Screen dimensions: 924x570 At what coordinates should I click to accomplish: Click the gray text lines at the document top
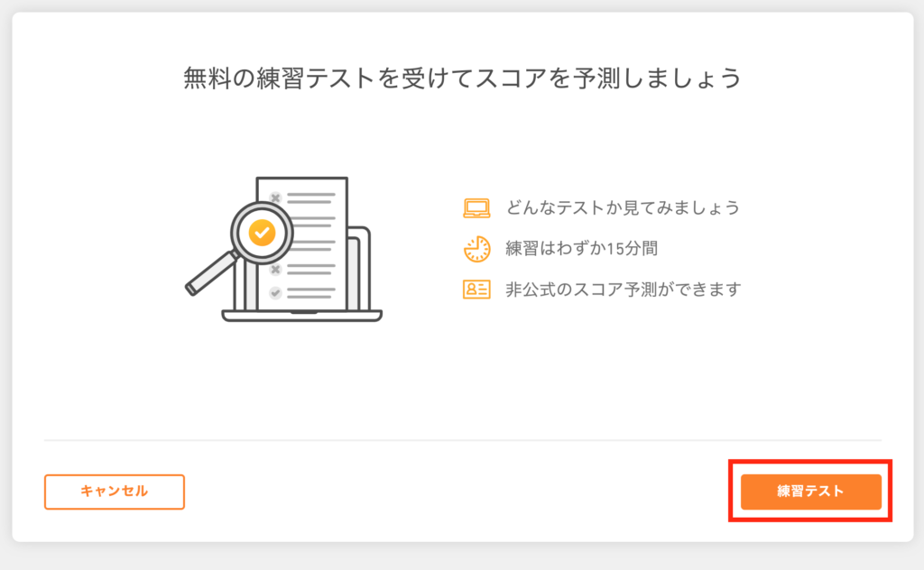311,198
